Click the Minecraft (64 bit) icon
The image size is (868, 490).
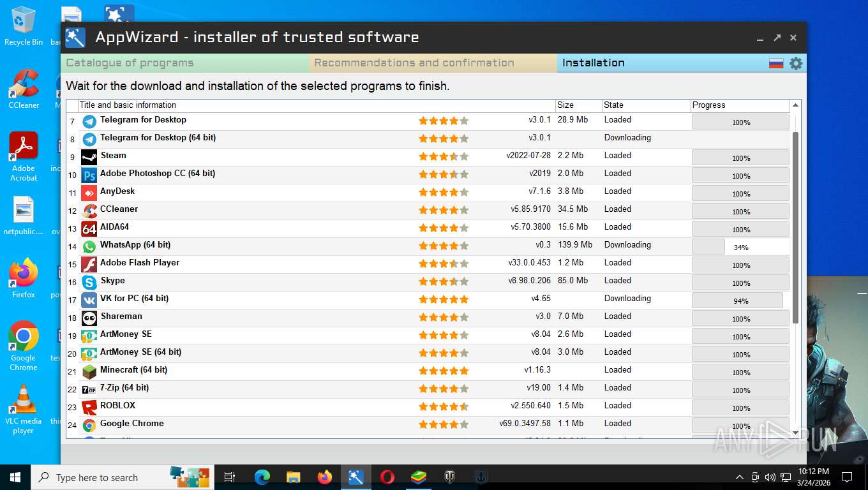click(x=89, y=371)
